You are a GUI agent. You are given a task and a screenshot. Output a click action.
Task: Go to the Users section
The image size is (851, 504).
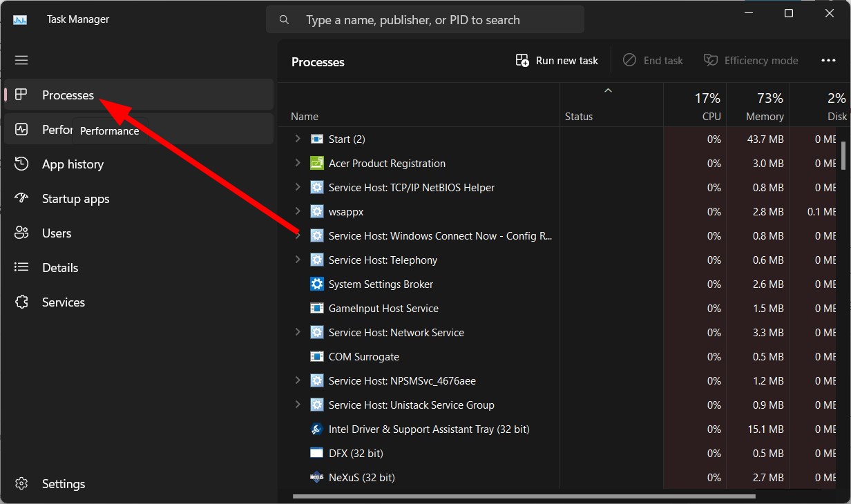pos(57,233)
